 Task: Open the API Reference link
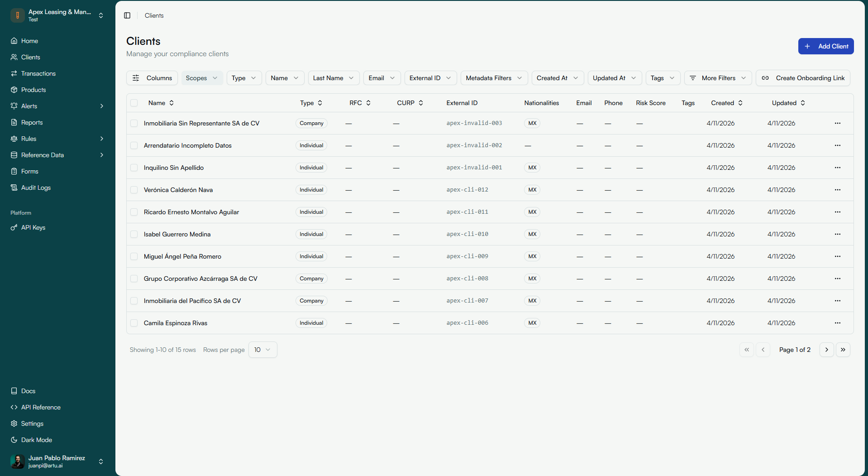coord(41,407)
